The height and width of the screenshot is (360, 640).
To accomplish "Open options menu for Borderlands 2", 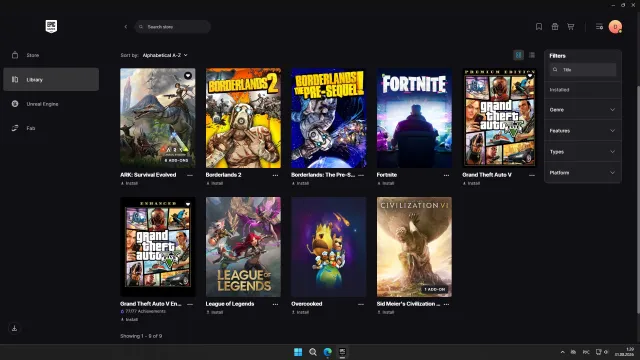I will (x=276, y=175).
